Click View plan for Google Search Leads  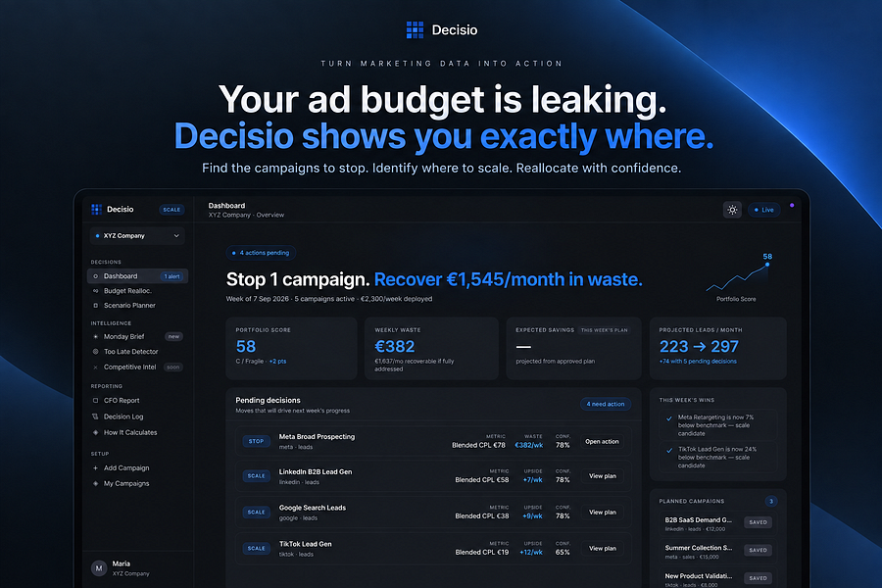click(x=603, y=512)
